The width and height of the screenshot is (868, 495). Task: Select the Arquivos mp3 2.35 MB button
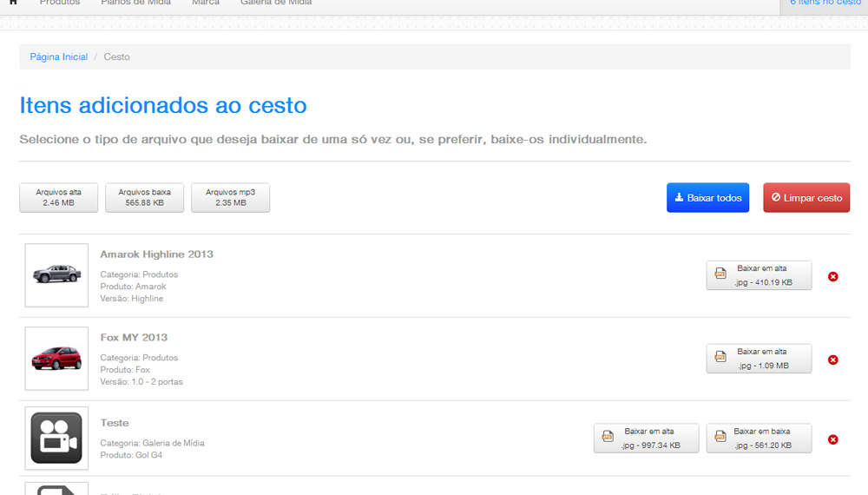click(x=230, y=198)
